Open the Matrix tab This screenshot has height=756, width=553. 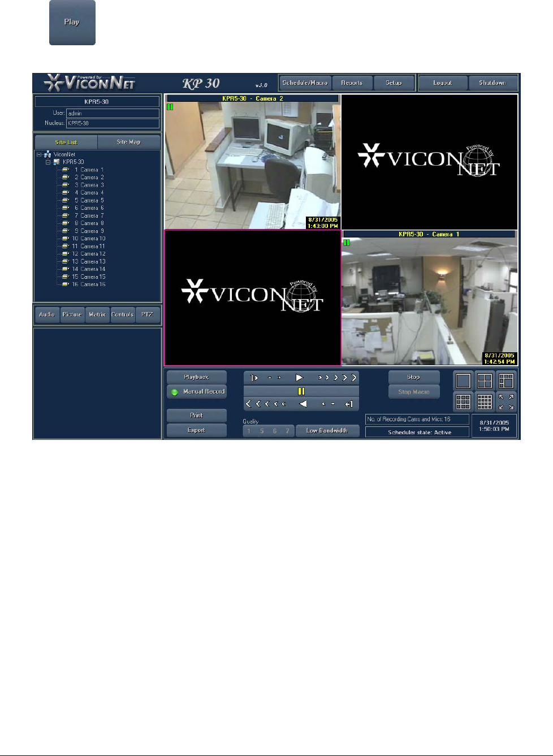97,314
